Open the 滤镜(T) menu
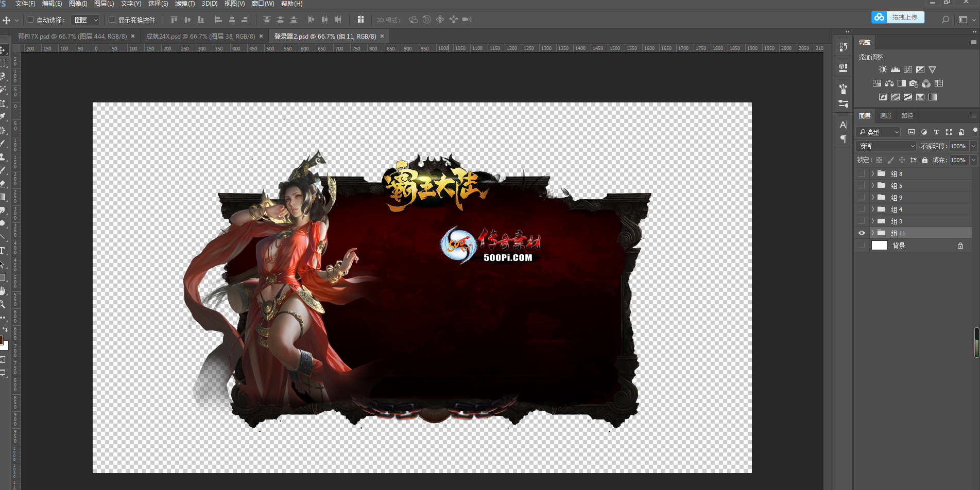The width and height of the screenshot is (980, 490). point(185,4)
